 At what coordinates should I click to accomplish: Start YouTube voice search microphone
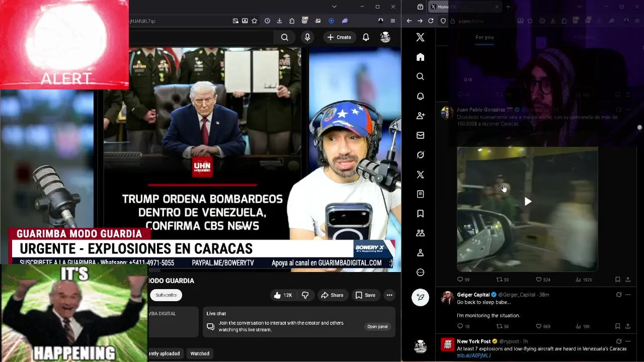tap(307, 37)
